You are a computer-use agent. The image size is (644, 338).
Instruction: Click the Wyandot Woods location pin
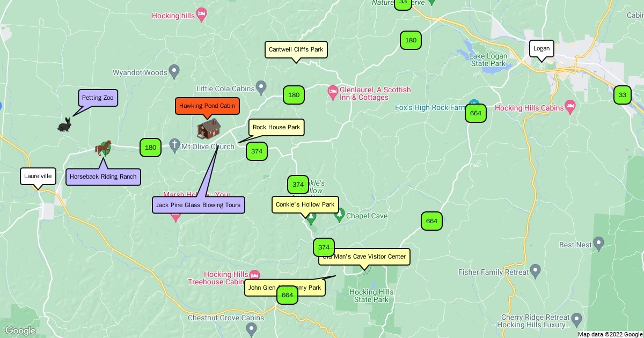pos(174,71)
